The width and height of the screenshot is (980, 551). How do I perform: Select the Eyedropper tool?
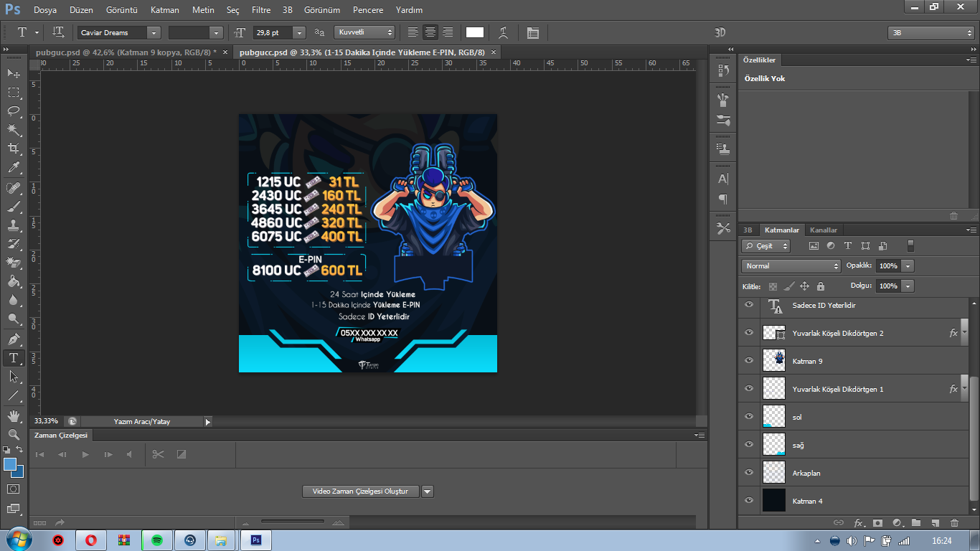(14, 168)
